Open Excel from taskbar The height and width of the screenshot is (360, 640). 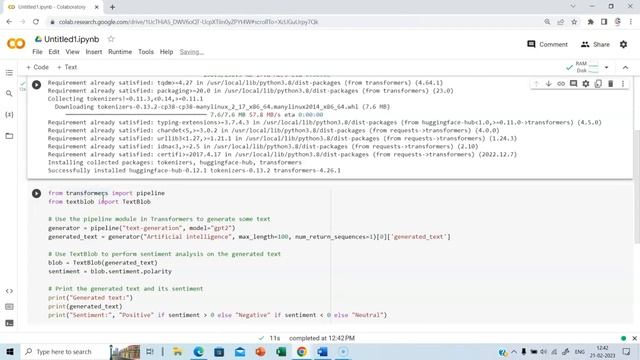click(281, 351)
